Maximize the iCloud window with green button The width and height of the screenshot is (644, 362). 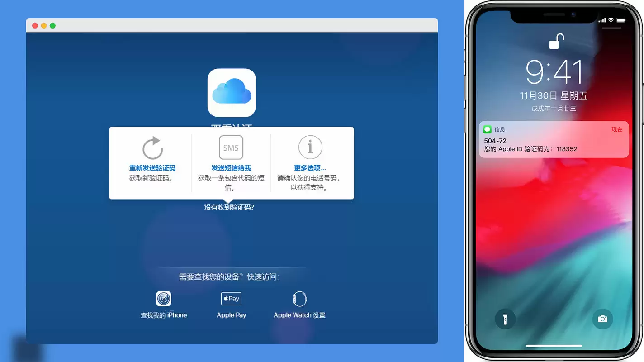pyautogui.click(x=52, y=26)
